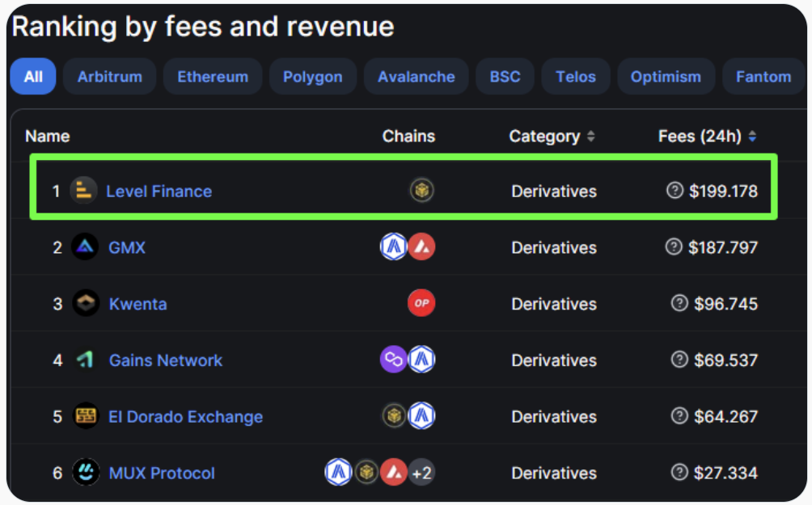Viewport: 812px width, 505px height.
Task: Click the BSC chain icon for Level Finance
Action: [421, 191]
